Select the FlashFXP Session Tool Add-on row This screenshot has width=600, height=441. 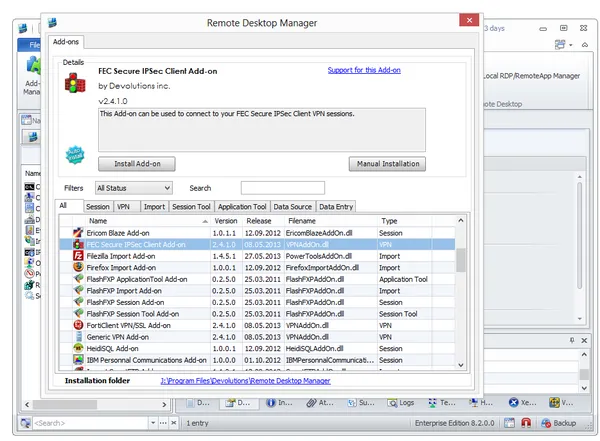(x=257, y=314)
